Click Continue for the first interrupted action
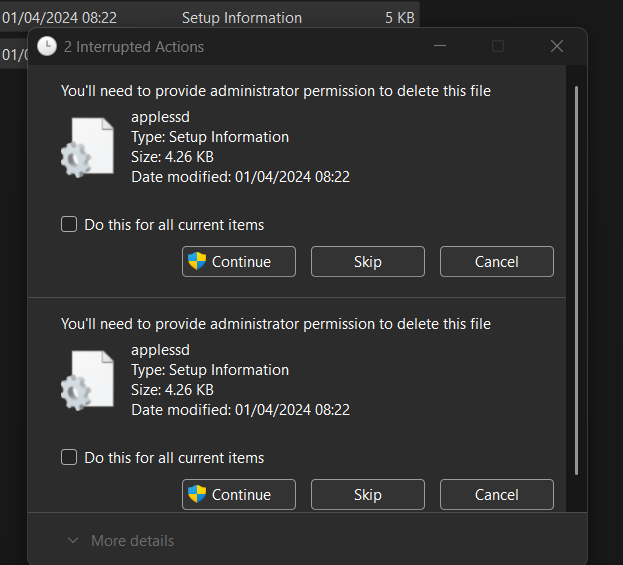 point(239,261)
